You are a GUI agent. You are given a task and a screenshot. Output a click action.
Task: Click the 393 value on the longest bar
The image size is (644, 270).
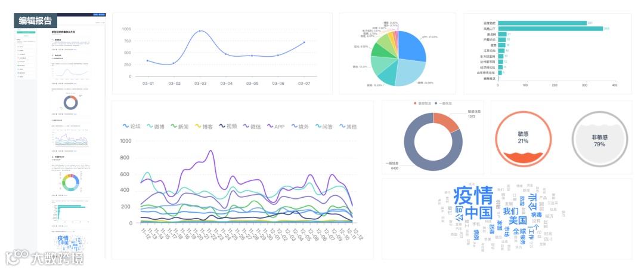coord(606,29)
